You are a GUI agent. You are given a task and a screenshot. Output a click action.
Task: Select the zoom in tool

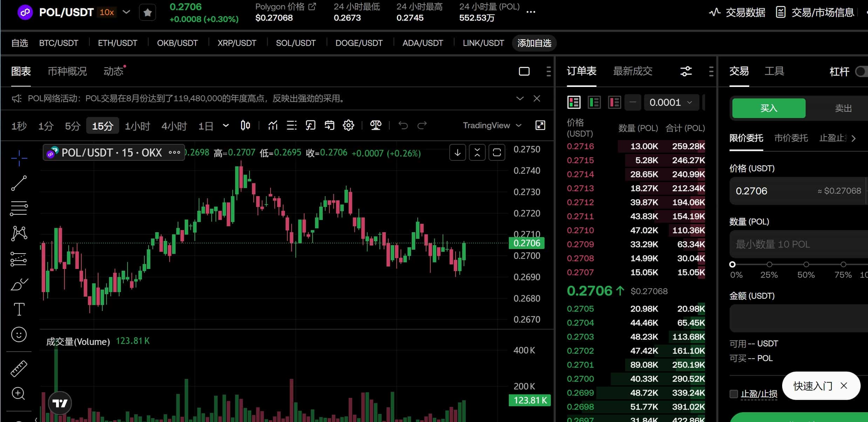tap(18, 394)
